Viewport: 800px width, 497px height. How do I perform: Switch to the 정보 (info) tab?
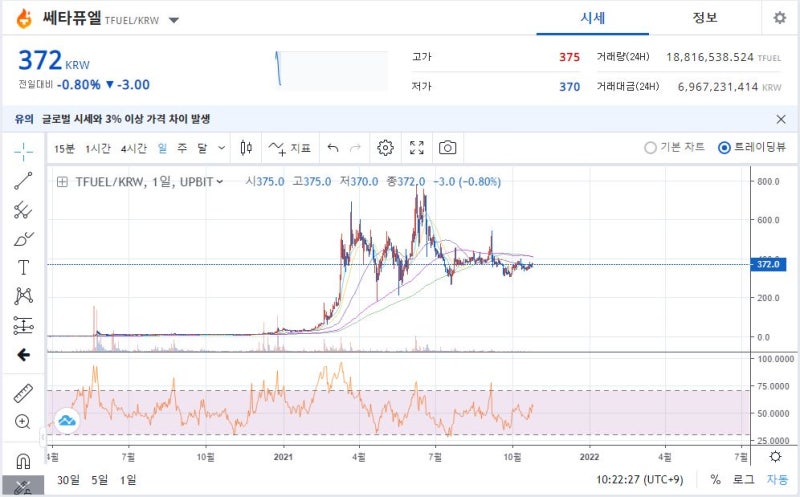point(705,18)
